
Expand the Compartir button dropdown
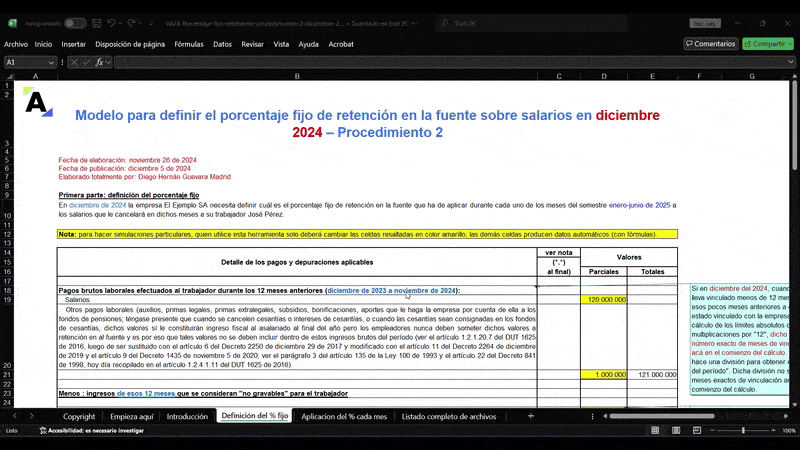[x=789, y=44]
